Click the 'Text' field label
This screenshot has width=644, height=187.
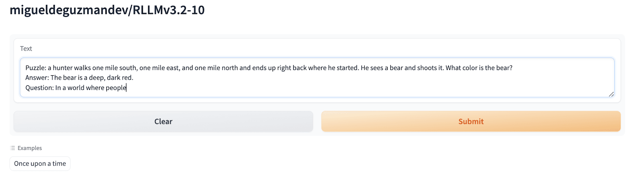pos(26,49)
